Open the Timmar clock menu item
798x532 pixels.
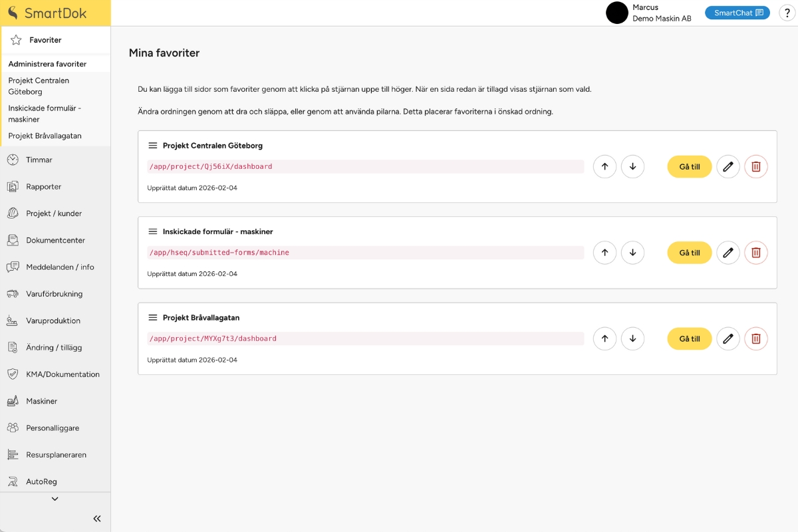click(x=39, y=160)
